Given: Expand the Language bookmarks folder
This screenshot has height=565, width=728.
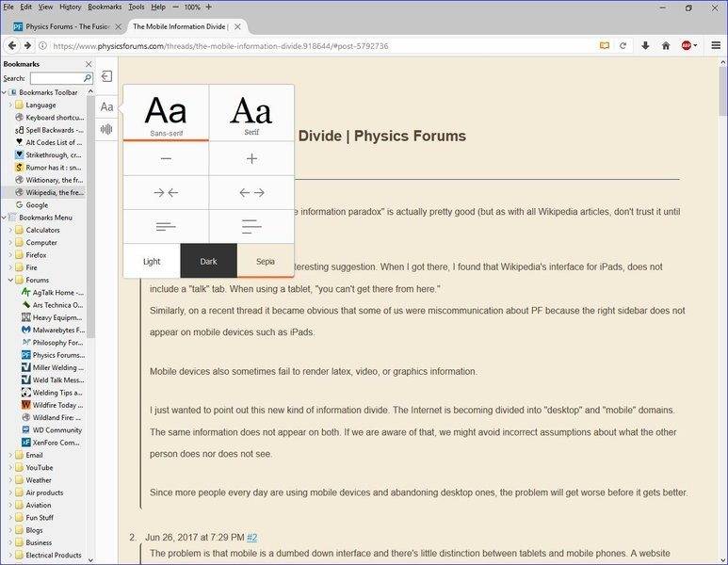Looking at the screenshot, I should [10, 105].
